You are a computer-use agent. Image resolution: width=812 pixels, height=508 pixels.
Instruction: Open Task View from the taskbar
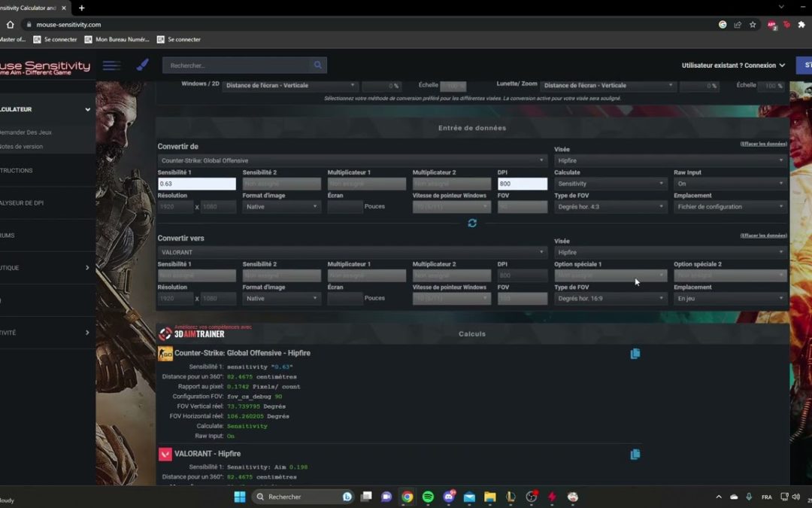366,497
